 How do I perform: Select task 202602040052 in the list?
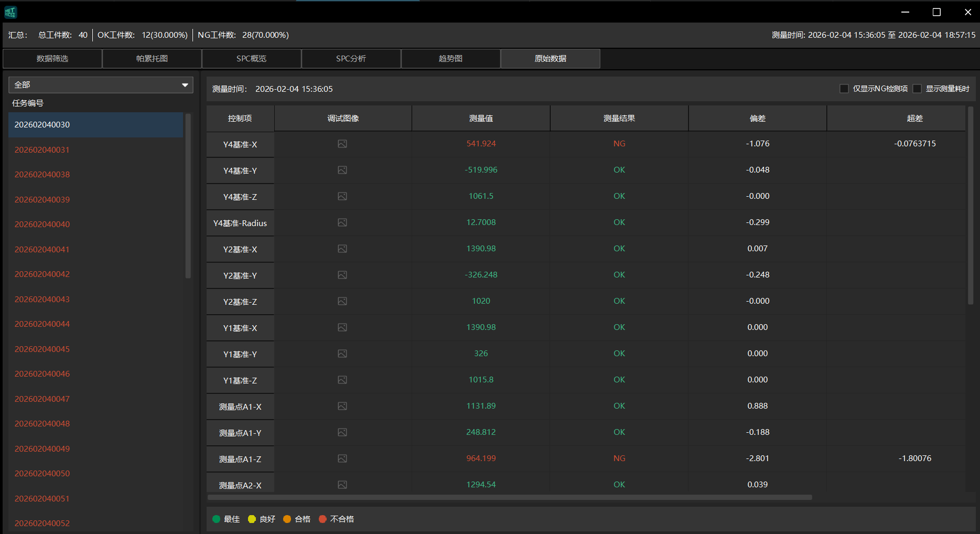click(42, 523)
